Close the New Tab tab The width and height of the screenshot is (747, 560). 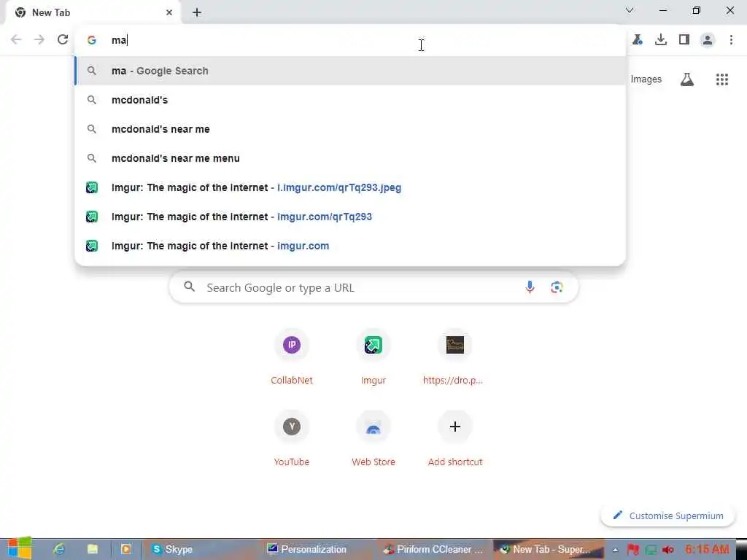[x=169, y=13]
